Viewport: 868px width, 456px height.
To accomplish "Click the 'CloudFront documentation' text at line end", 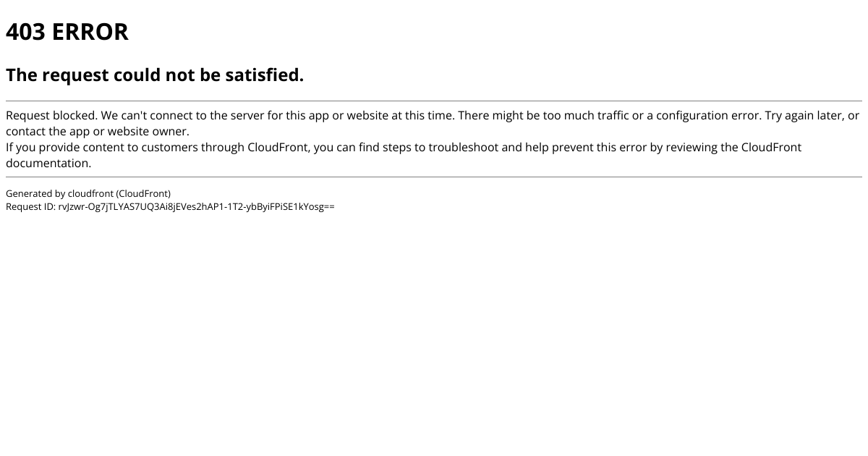I will click(x=771, y=148).
